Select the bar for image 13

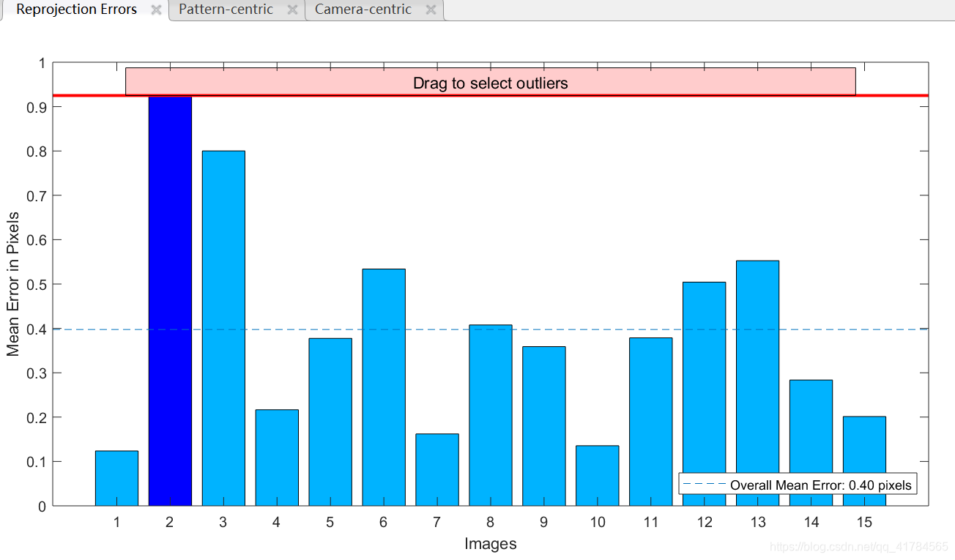[758, 383]
